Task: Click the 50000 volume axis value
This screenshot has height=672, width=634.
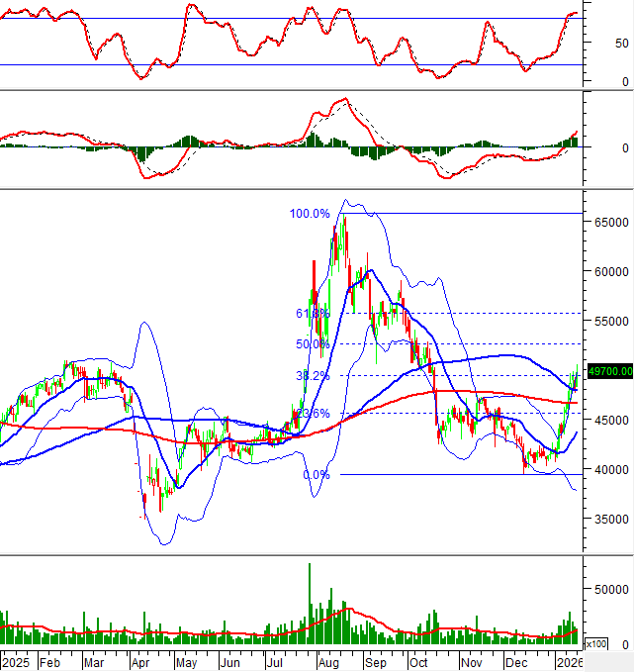Action: tap(612, 589)
